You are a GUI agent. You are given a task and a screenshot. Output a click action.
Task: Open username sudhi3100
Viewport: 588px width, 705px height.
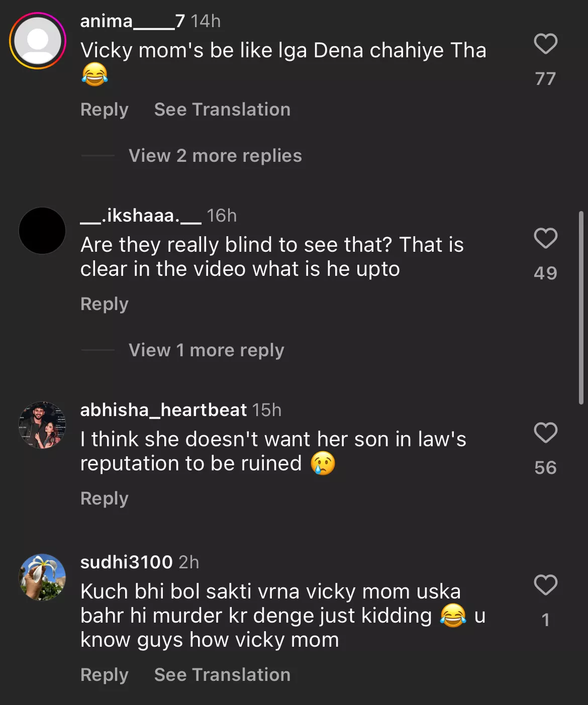coord(126,562)
